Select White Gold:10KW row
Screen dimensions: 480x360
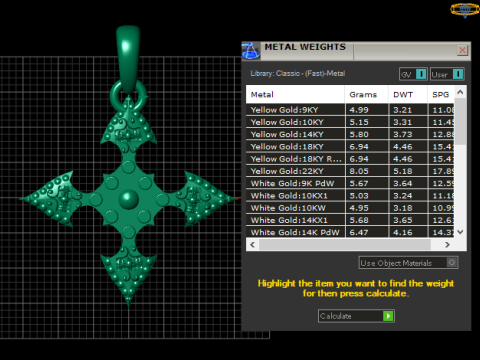350,208
